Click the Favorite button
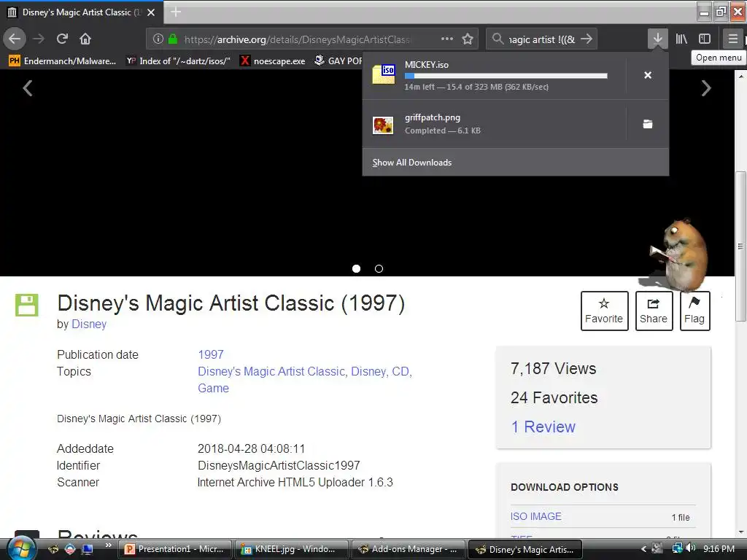This screenshot has width=747, height=560. (604, 311)
